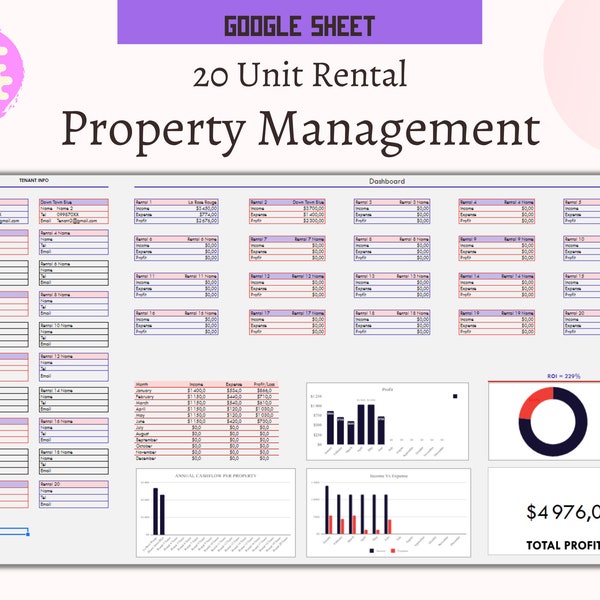Click the red Expense legend swatch
Screen dimensions: 600x600
coord(393,551)
